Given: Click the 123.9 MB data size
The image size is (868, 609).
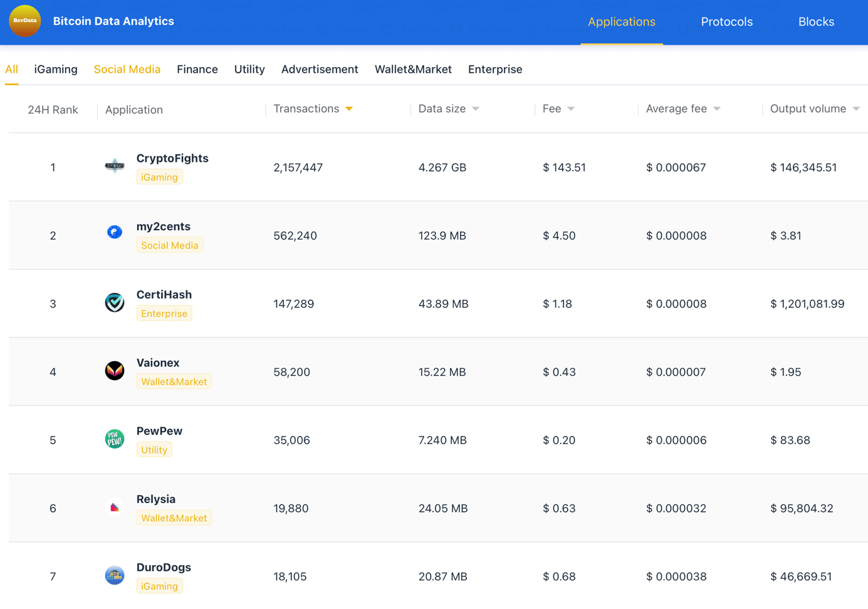Looking at the screenshot, I should click(442, 236).
